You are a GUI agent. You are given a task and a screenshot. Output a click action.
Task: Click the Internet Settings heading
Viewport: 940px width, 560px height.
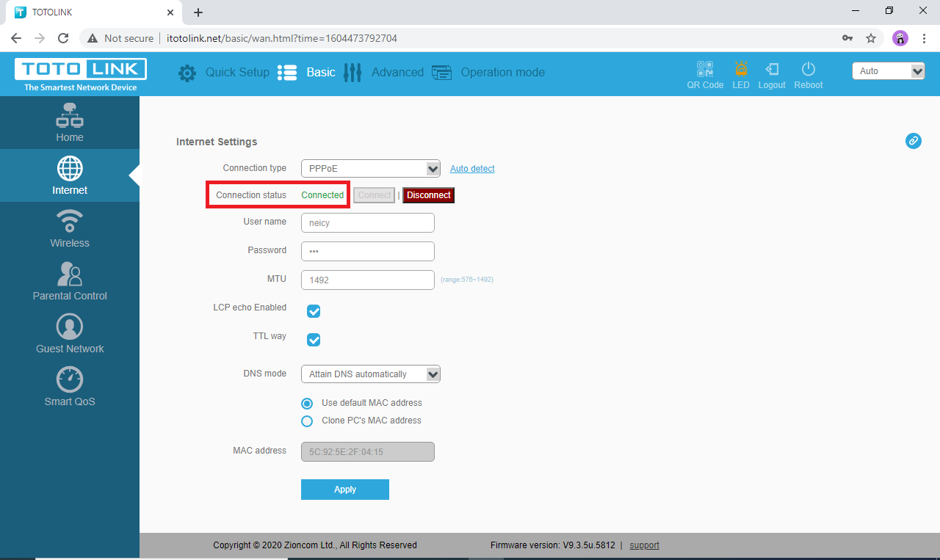(x=217, y=142)
